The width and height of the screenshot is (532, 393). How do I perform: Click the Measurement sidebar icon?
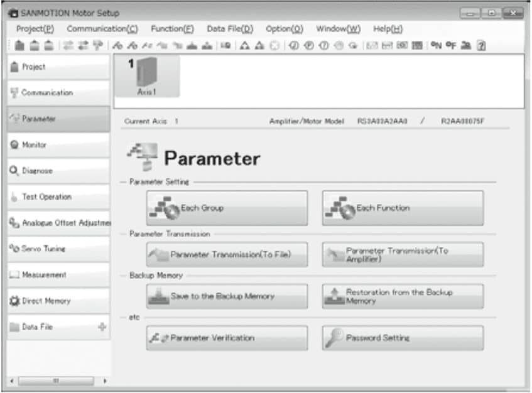pos(14,274)
